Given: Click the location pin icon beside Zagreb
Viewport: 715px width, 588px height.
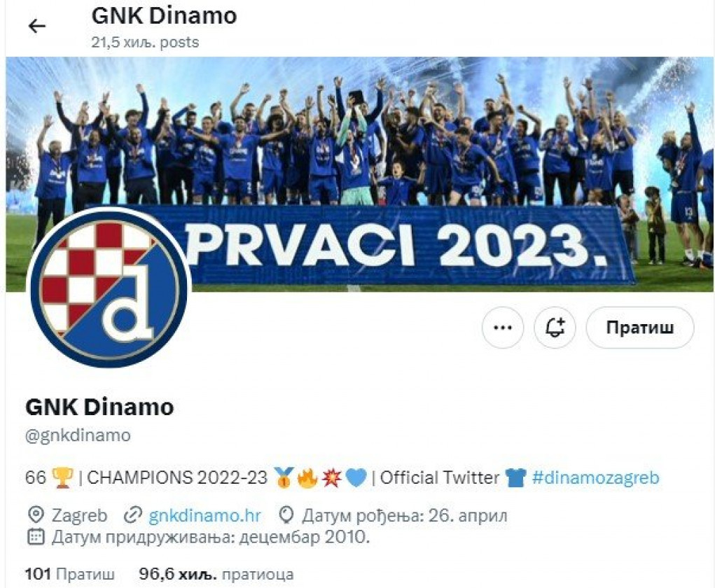Looking at the screenshot, I should [36, 515].
